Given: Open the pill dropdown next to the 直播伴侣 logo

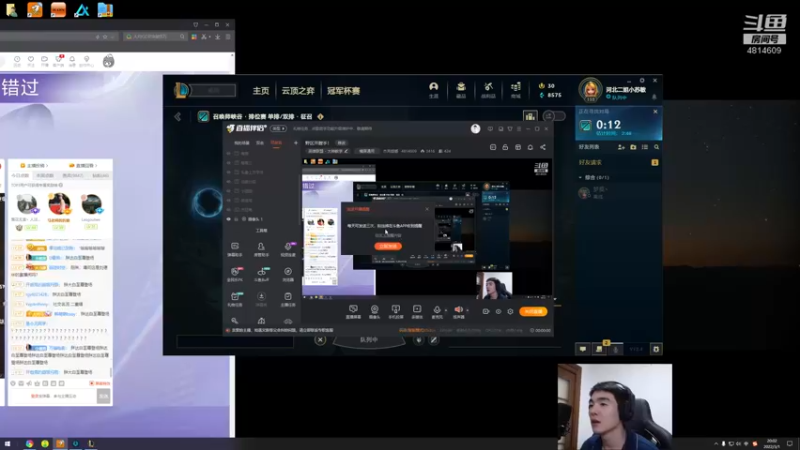Looking at the screenshot, I should click(x=279, y=129).
